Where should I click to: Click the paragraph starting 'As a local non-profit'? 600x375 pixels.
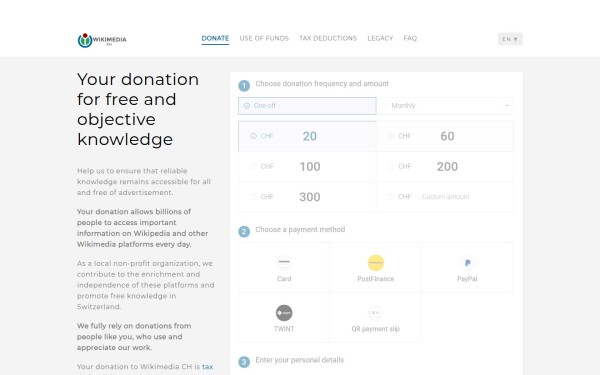point(145,285)
